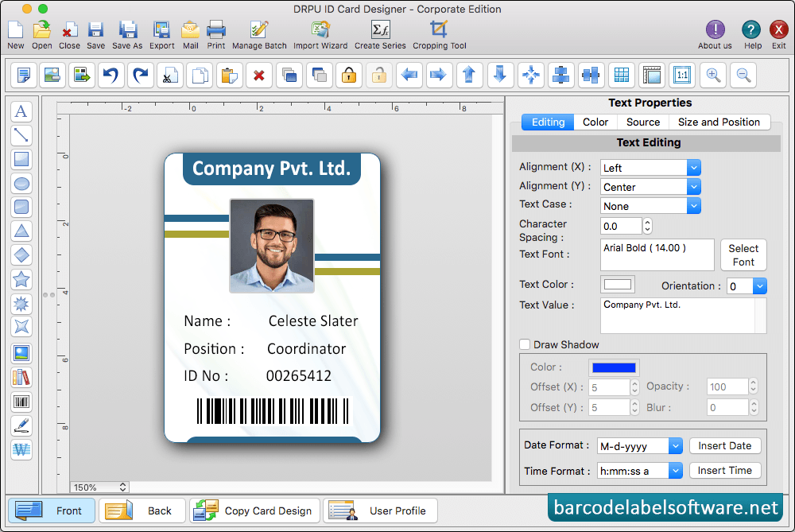Click the Undo arrow icon

coord(111,76)
